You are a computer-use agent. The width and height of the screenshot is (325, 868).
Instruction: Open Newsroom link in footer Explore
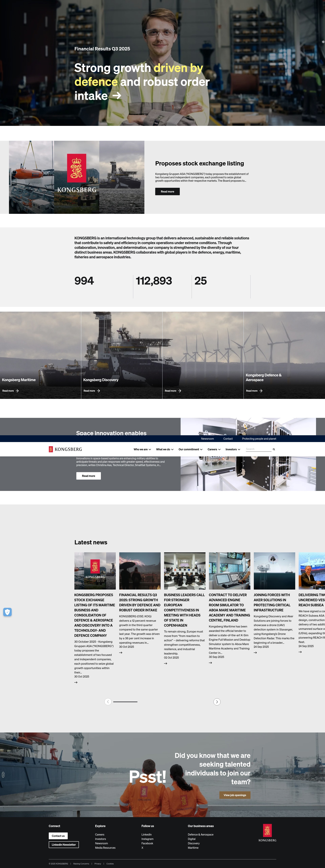[x=102, y=843]
